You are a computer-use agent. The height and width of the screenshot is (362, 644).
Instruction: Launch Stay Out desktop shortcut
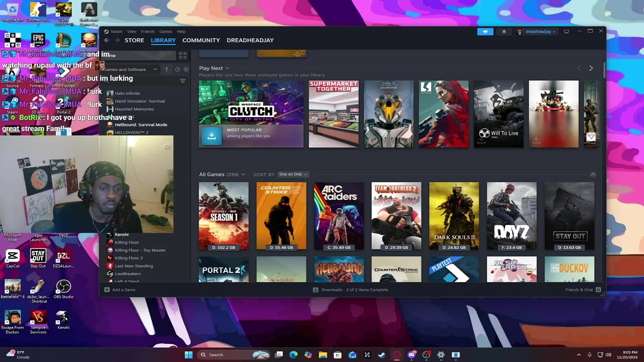38,258
